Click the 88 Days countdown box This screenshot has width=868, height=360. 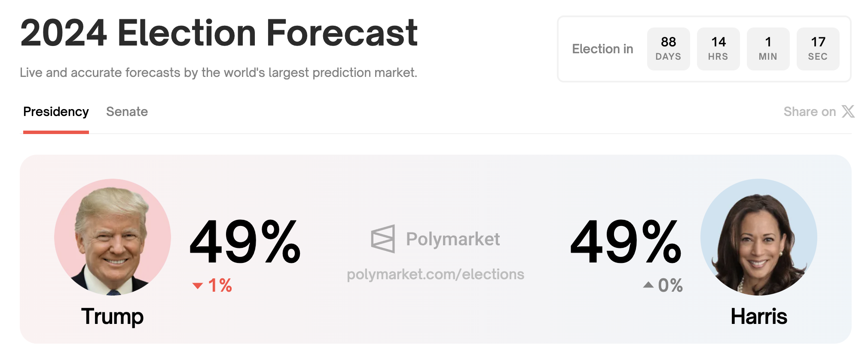[x=668, y=49]
